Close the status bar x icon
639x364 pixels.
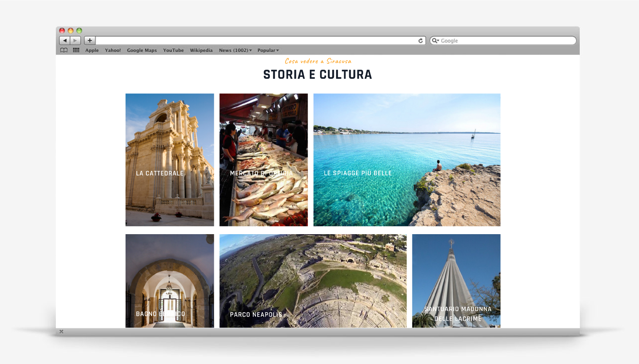[61, 332]
